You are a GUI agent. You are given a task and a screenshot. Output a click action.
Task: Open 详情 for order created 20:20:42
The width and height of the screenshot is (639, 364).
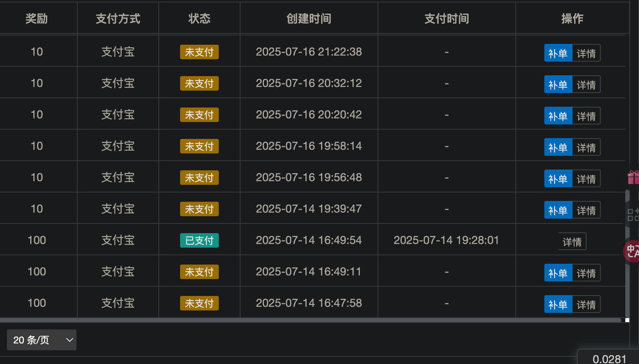coord(586,116)
